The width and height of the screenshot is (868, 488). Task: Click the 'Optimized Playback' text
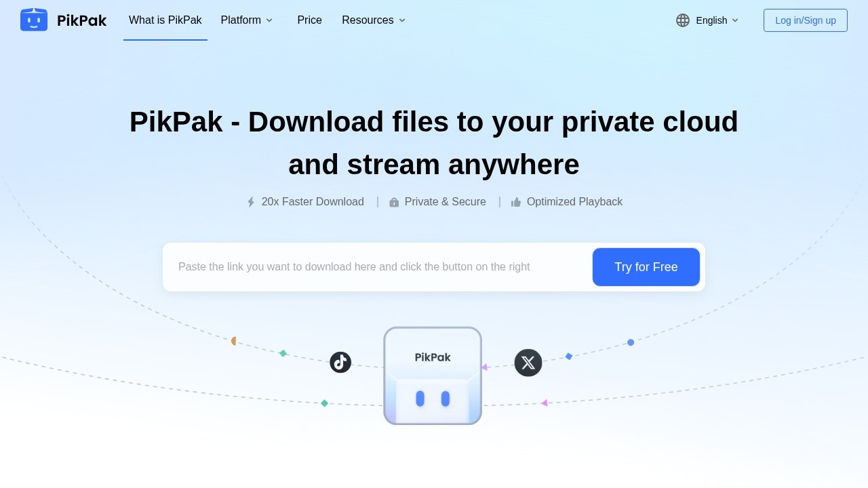pyautogui.click(x=574, y=202)
